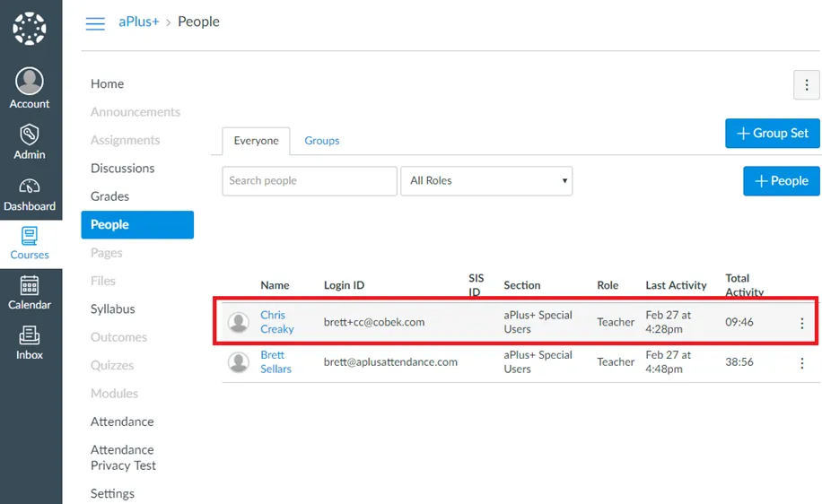This screenshot has width=822, height=504.
Task: Click the People breadcrumb text
Action: click(198, 22)
